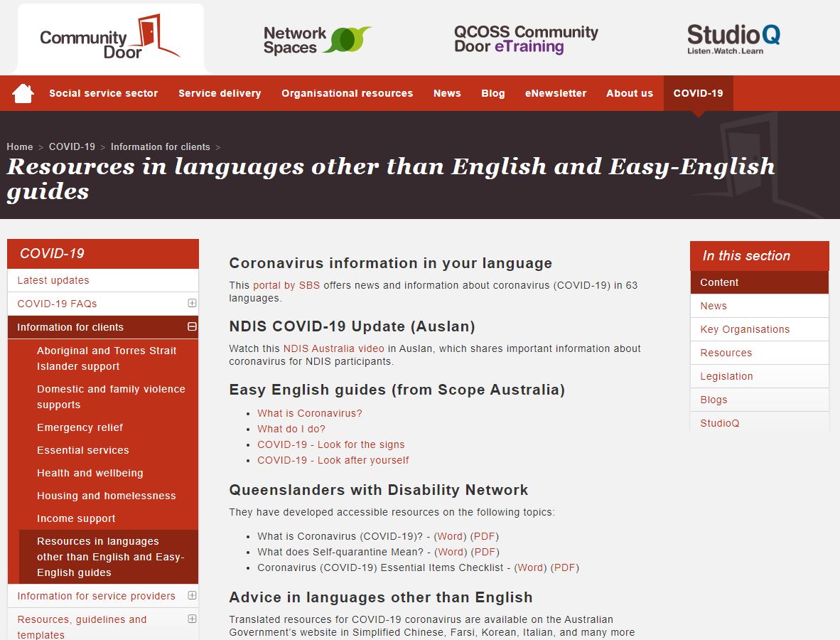840x640 pixels.
Task: Open the COVID-19 FAQs sidebar link
Action: [x=57, y=304]
